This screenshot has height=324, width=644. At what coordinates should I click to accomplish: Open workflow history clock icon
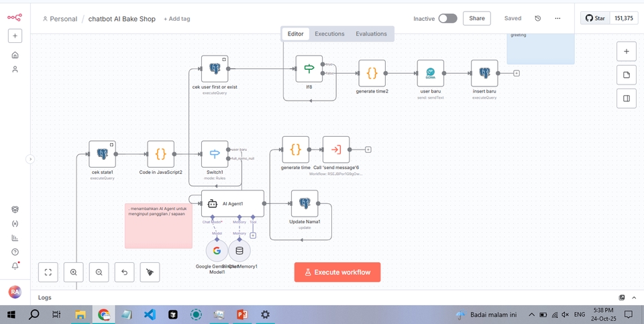point(537,18)
